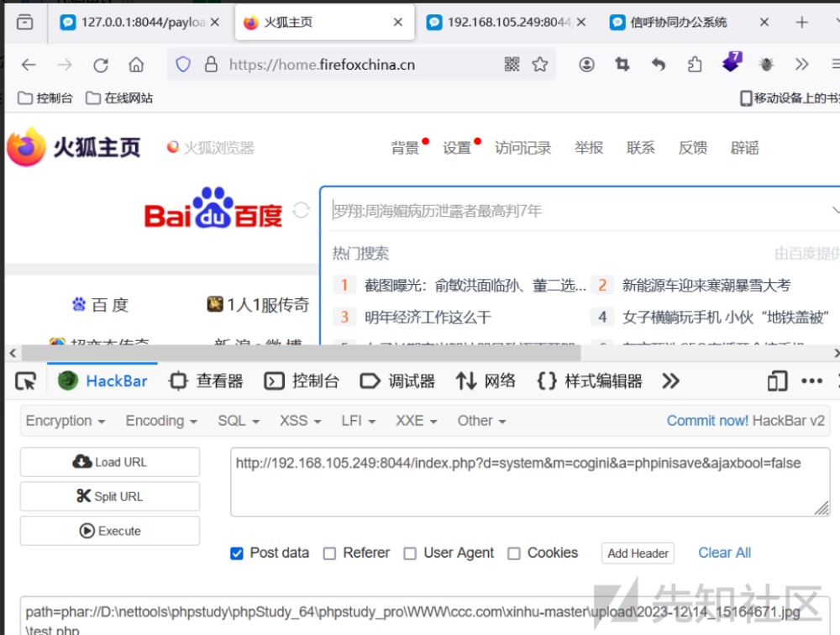This screenshot has width=840, height=635.
Task: Open the Other dropdown menu
Action: (x=481, y=421)
